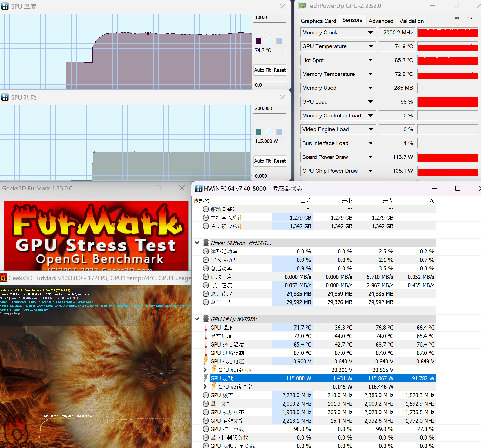Click the blue swatch in temperature graph

point(279,40)
